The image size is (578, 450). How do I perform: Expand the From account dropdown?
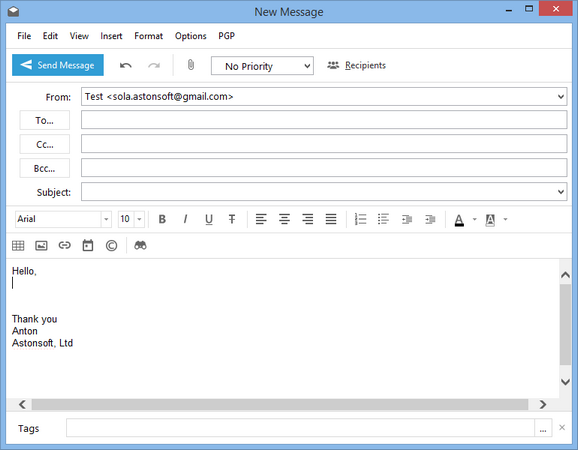561,97
